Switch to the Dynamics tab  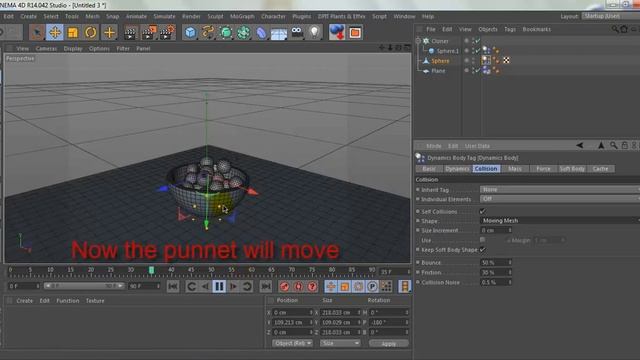[x=457, y=169]
